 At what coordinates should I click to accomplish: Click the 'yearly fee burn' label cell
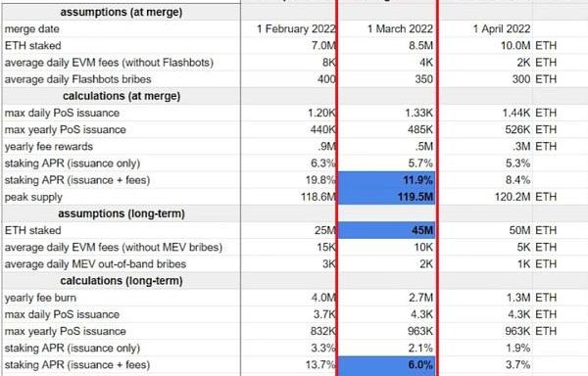click(x=122, y=298)
